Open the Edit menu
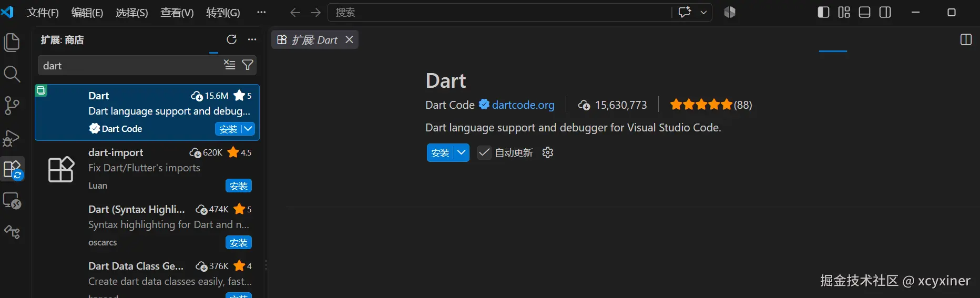980x298 pixels. (87, 13)
